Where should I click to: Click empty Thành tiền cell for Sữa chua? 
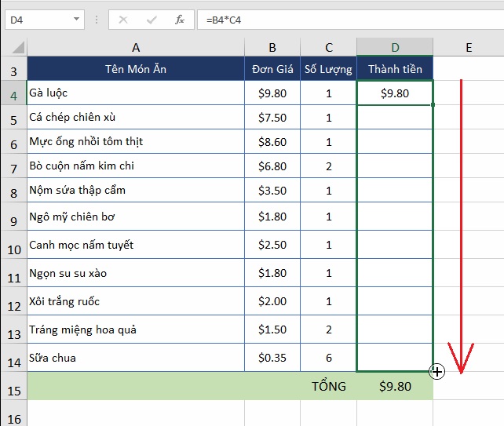pyautogui.click(x=395, y=358)
